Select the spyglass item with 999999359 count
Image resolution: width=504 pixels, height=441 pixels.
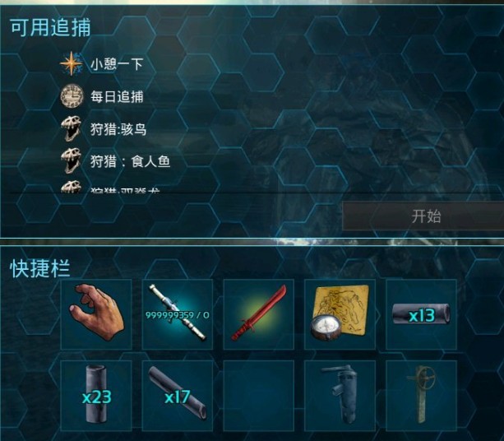pyautogui.click(x=178, y=314)
